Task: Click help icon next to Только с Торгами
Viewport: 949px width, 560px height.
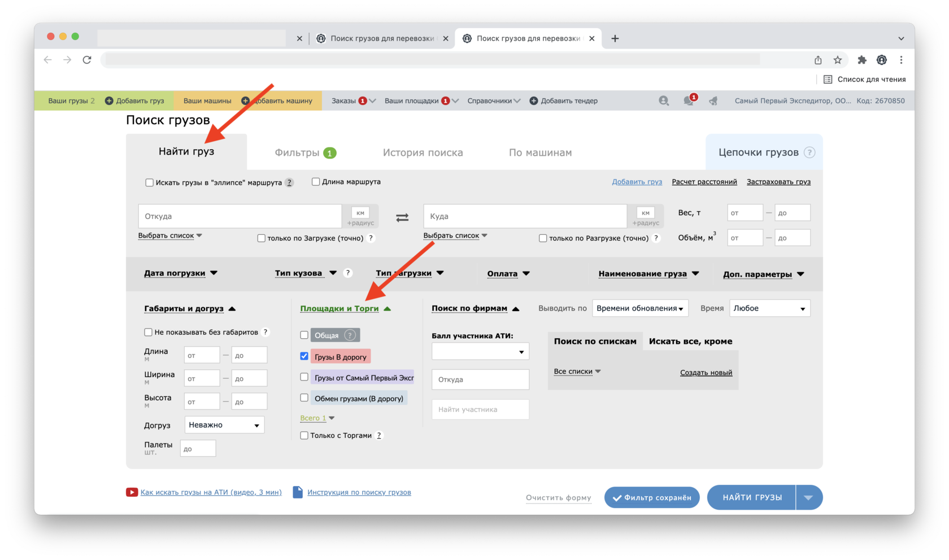Action: [379, 435]
